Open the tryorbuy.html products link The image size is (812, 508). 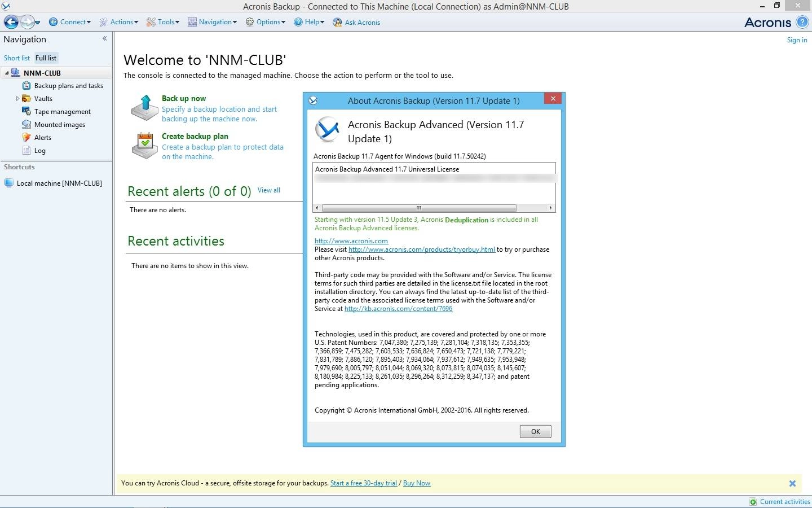[422, 249]
